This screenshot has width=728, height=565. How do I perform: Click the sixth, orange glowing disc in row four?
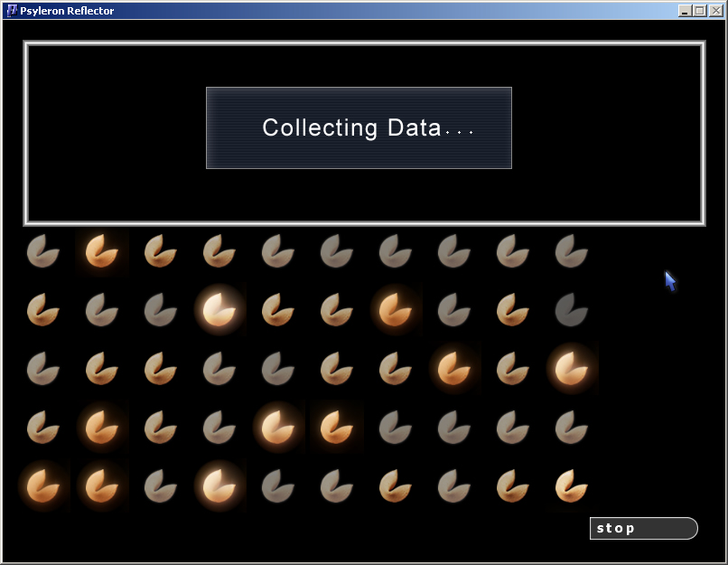pyautogui.click(x=337, y=428)
